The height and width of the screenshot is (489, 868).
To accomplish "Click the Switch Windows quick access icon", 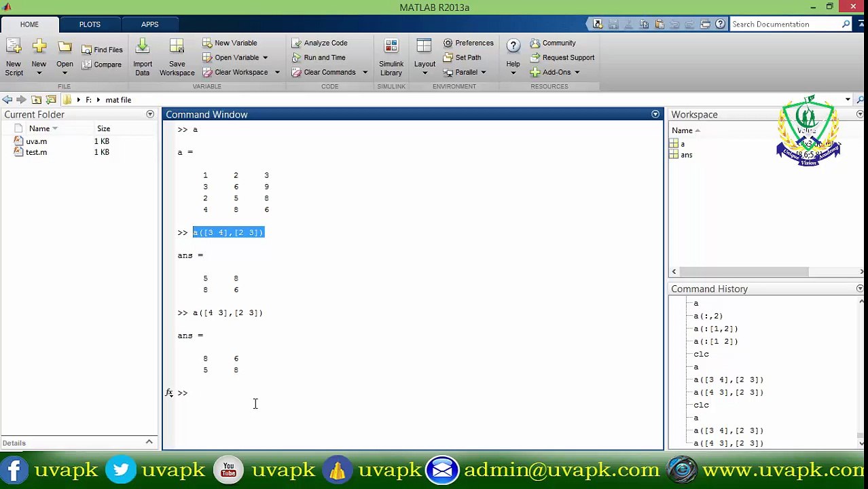I will point(705,24).
